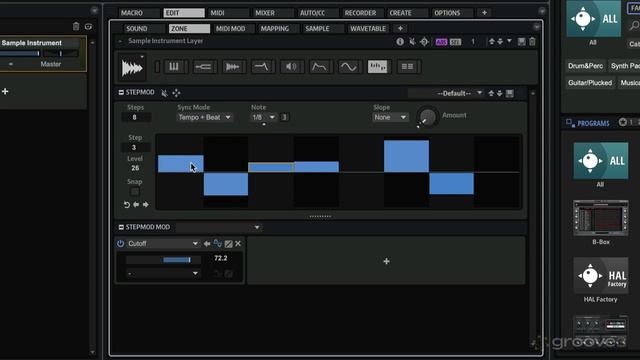Open the Cutoff modulation curve editor icon

(229, 244)
